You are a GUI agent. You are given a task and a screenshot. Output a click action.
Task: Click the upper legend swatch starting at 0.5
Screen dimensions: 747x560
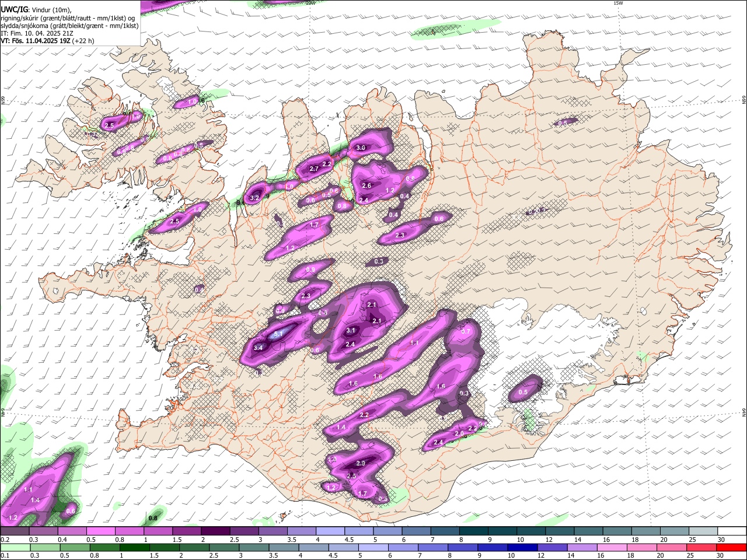point(100,531)
